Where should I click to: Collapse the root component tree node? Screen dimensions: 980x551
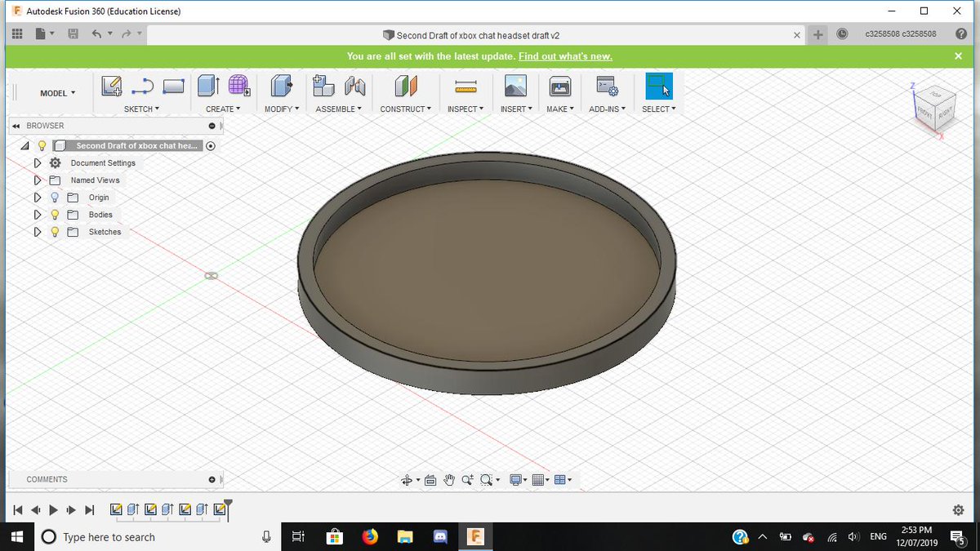tap(24, 146)
